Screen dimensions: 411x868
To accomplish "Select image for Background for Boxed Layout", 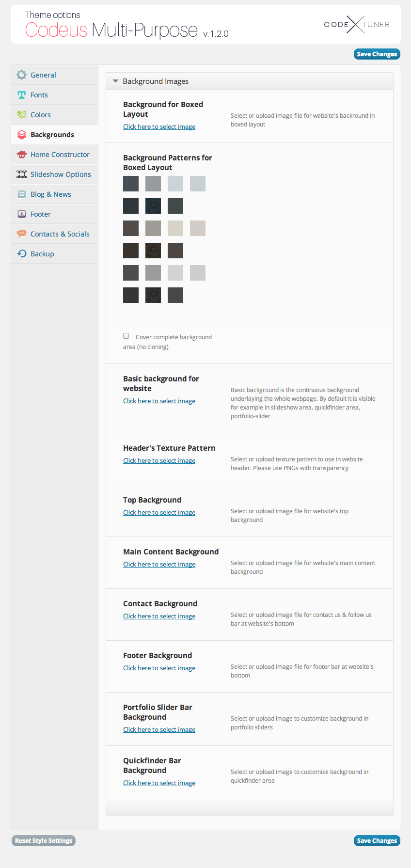I will click(x=159, y=126).
